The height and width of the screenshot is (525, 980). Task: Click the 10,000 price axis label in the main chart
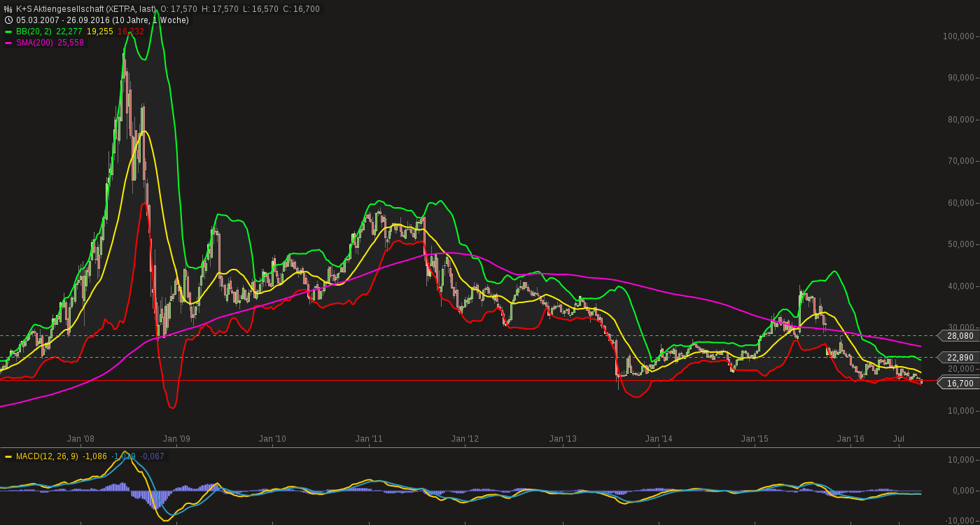pos(961,411)
